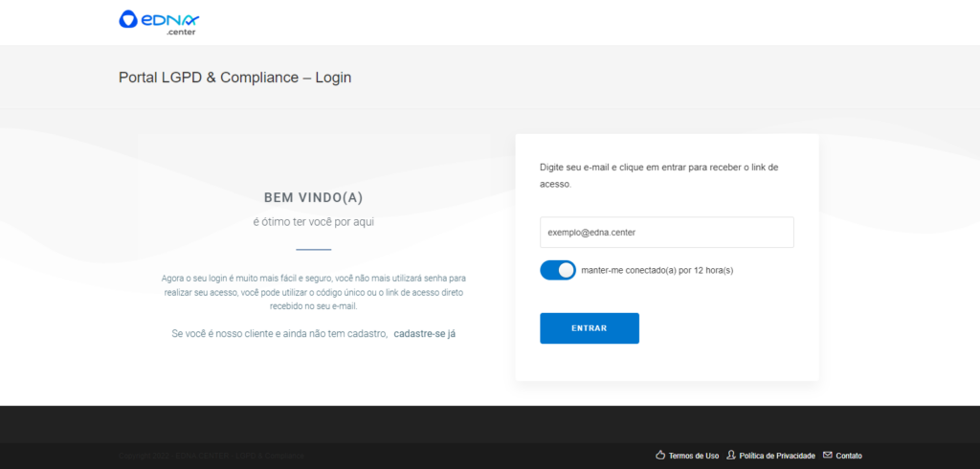Open the Política de Privacidade link
Viewport: 980px width, 469px height.
pyautogui.click(x=777, y=456)
